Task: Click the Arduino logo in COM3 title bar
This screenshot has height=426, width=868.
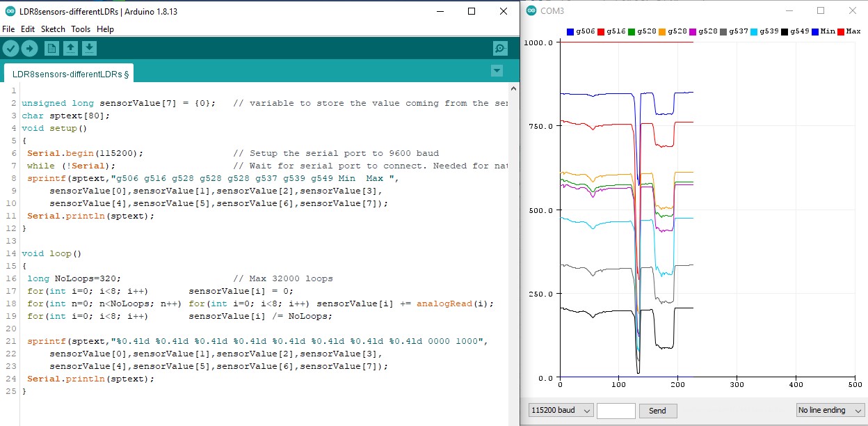Action: 531,10
